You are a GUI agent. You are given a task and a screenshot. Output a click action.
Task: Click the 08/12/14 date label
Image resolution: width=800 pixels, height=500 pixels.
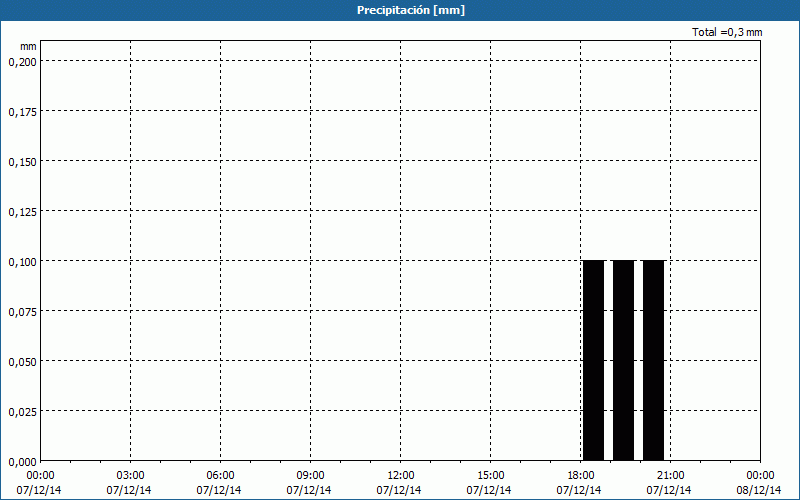[759, 490]
